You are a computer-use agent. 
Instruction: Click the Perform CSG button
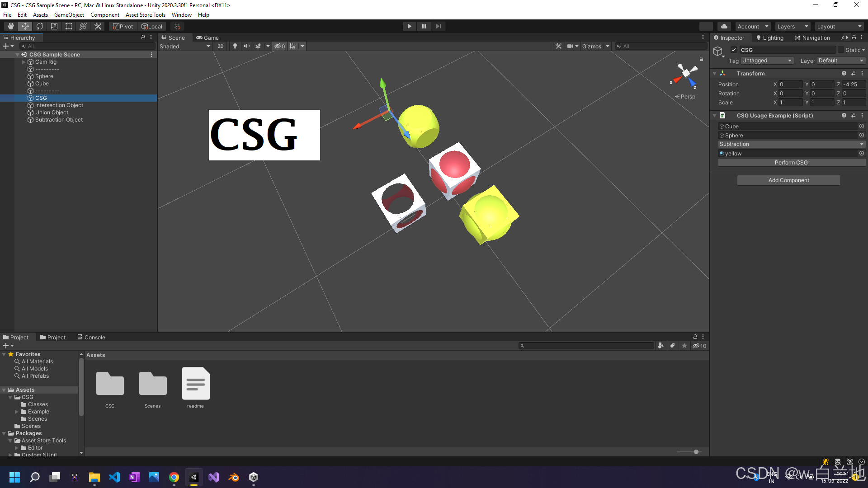coord(791,163)
